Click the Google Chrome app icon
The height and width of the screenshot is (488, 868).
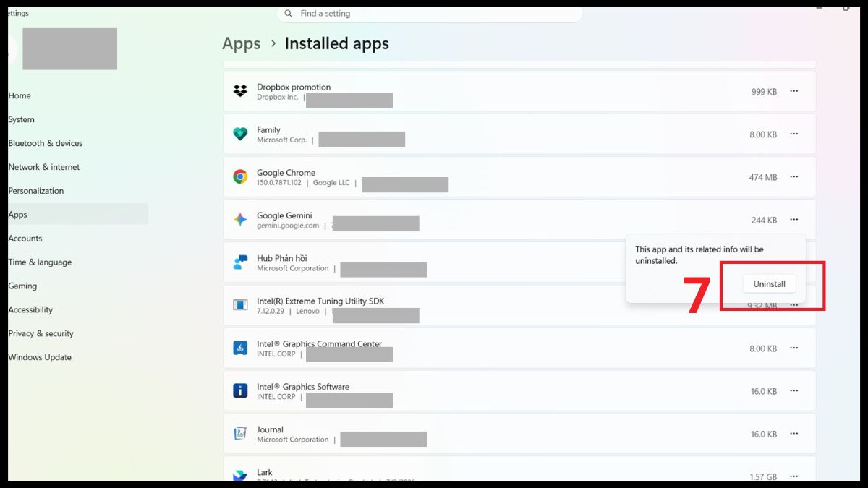(240, 176)
